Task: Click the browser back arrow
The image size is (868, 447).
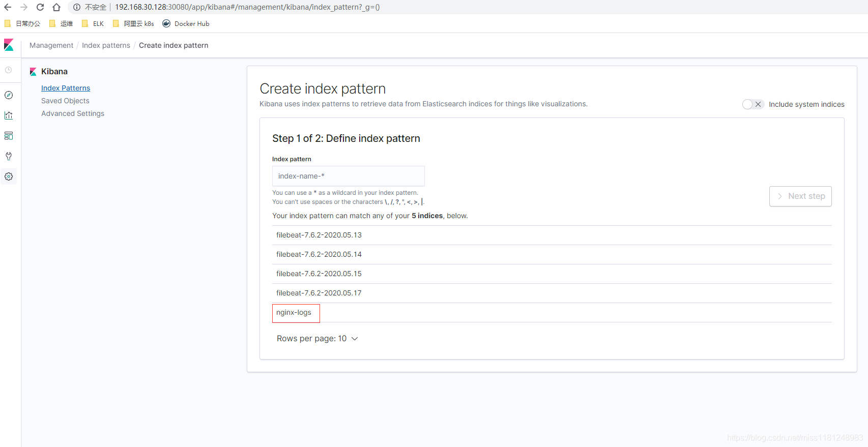Action: pyautogui.click(x=8, y=7)
